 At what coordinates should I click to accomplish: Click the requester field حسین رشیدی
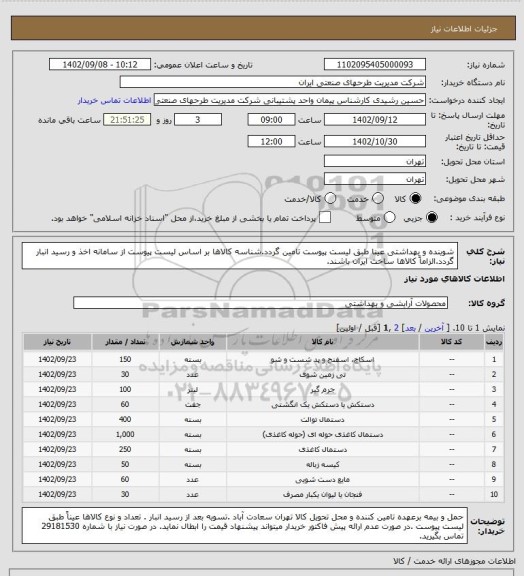(290, 100)
